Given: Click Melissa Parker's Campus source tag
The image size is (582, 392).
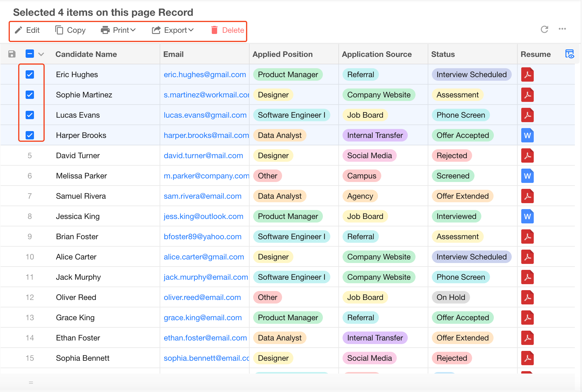Looking at the screenshot, I should click(x=362, y=176).
